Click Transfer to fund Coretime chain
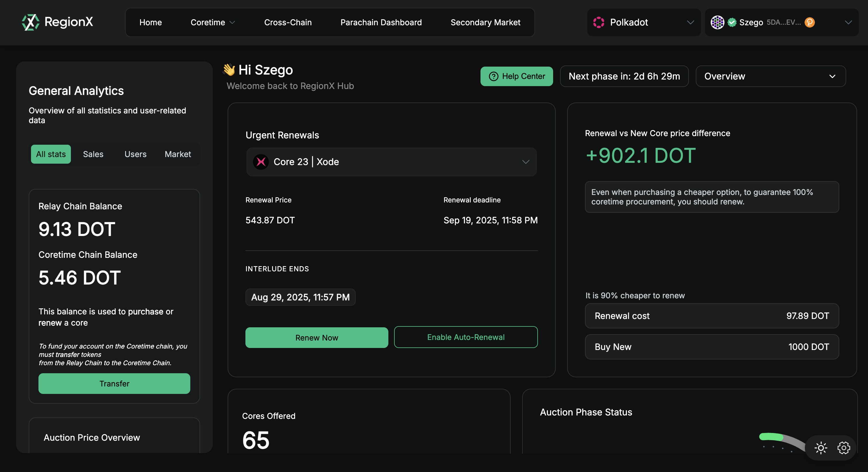The height and width of the screenshot is (472, 868). (114, 384)
